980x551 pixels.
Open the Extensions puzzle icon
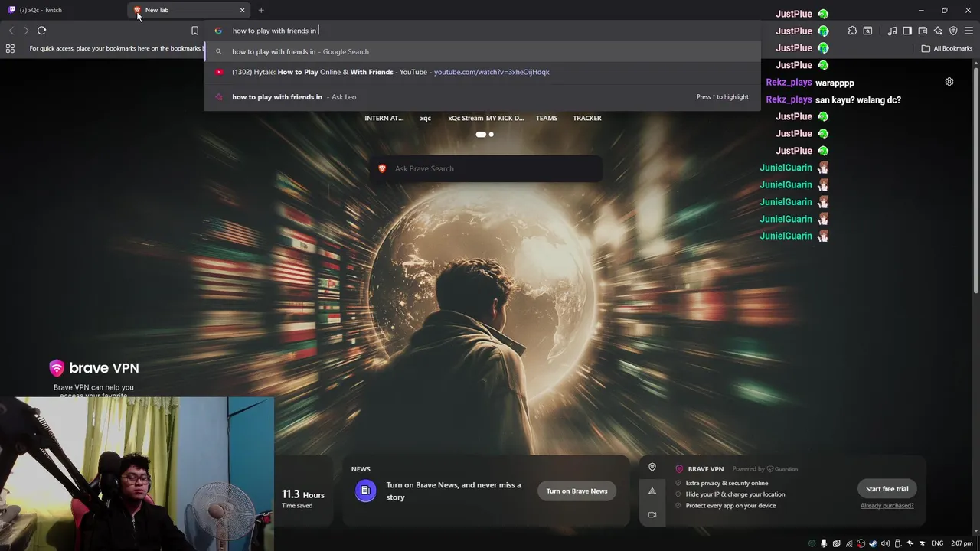[x=852, y=31]
